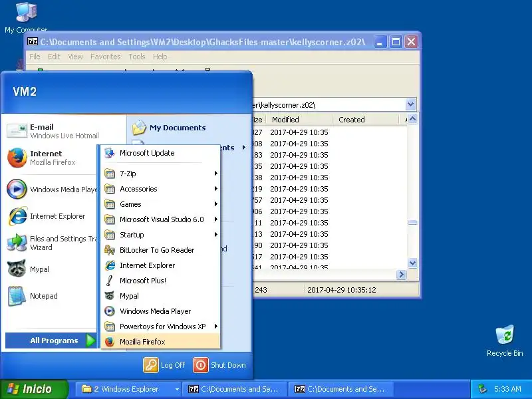Click status bar size value 243
This screenshot has height=399, width=532.
click(261, 290)
